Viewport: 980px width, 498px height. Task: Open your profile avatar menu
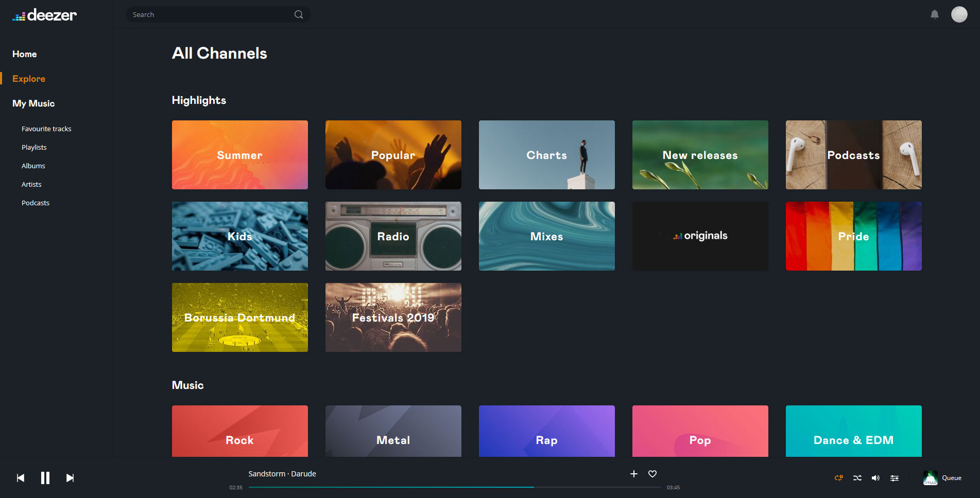click(959, 14)
